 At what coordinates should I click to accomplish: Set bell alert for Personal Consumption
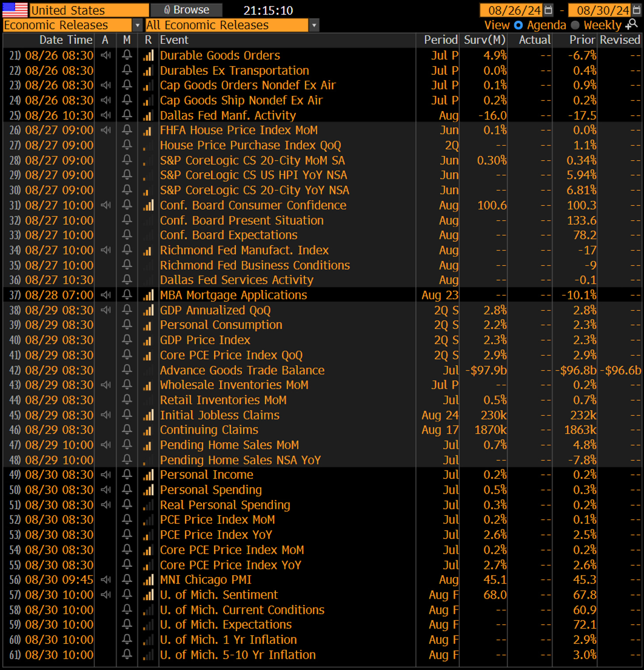(x=127, y=325)
